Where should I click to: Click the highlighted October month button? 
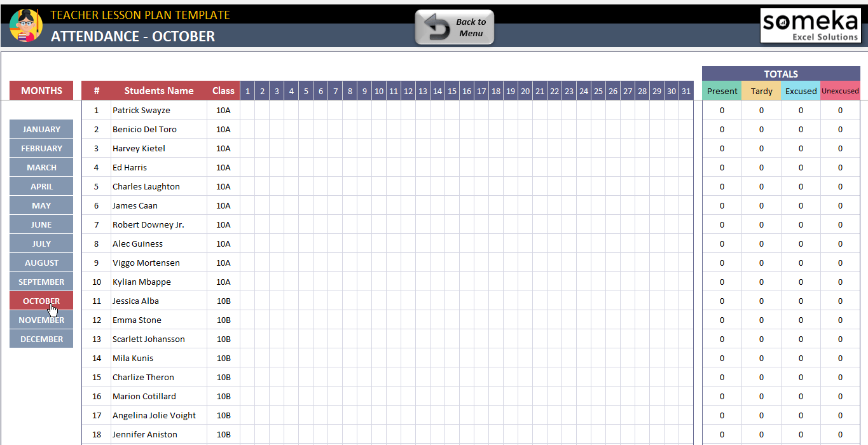tap(41, 301)
